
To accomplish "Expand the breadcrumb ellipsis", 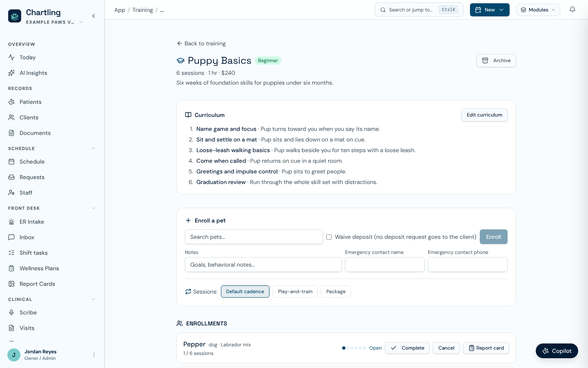I will (162, 10).
